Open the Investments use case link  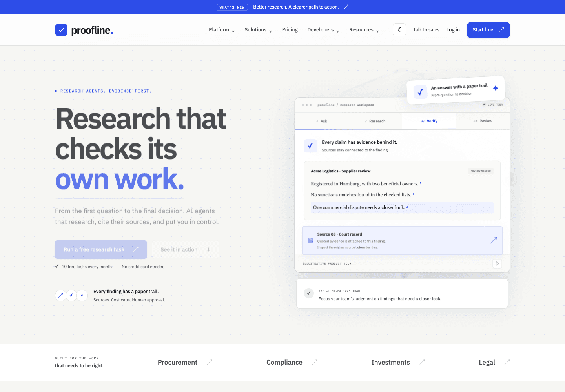pyautogui.click(x=398, y=362)
